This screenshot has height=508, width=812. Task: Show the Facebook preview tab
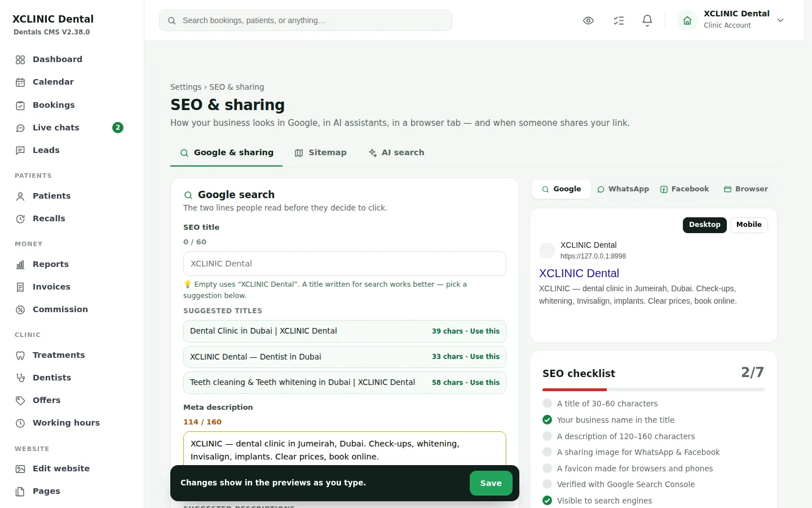tap(685, 189)
